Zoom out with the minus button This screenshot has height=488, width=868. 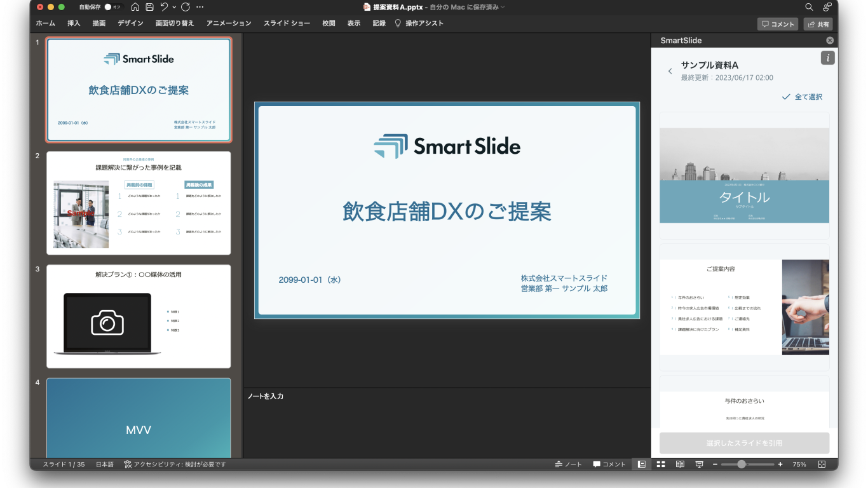(x=715, y=464)
